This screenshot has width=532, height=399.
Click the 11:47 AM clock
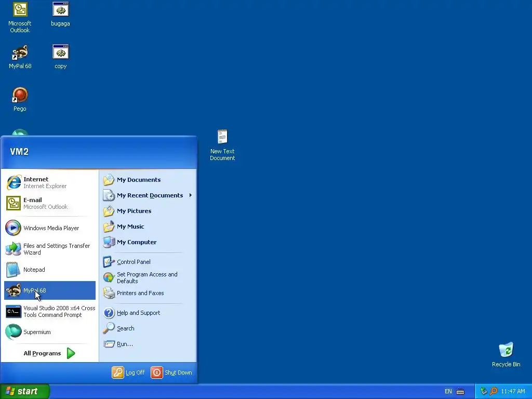point(513,392)
